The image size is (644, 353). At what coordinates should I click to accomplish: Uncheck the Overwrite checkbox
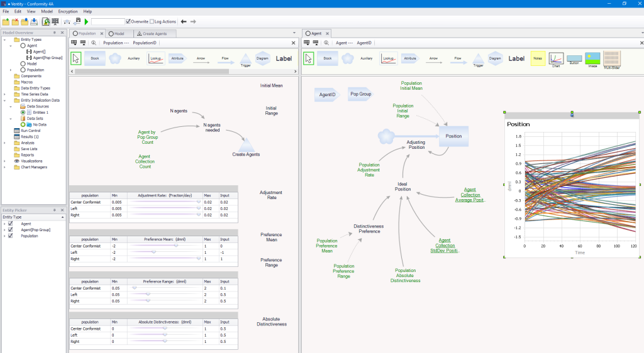(x=128, y=21)
